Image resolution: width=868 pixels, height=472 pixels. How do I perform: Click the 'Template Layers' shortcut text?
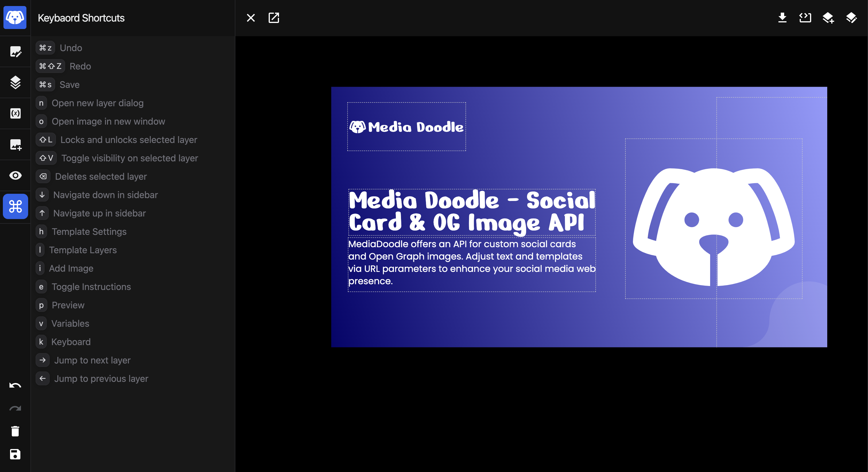83,250
